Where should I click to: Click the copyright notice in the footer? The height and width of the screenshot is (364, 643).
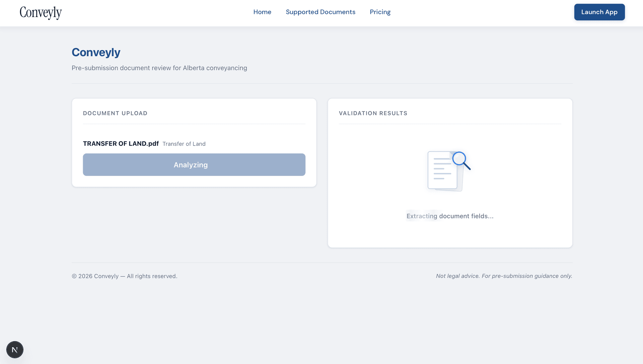(x=124, y=276)
